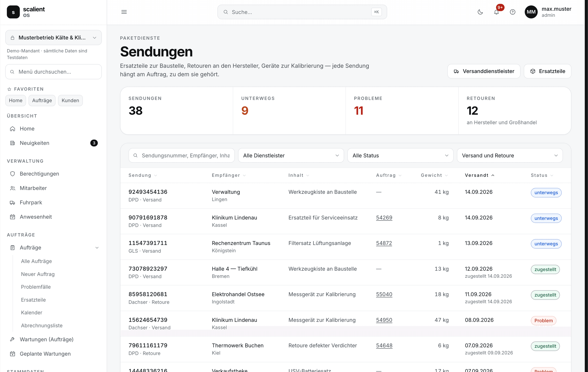
Task: Open the Aufträge favorite chip
Action: point(42,101)
